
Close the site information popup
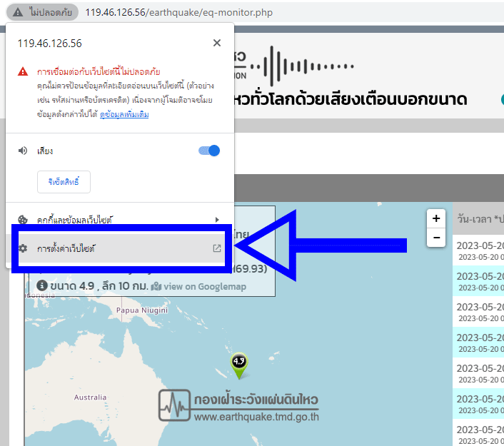pyautogui.click(x=217, y=43)
